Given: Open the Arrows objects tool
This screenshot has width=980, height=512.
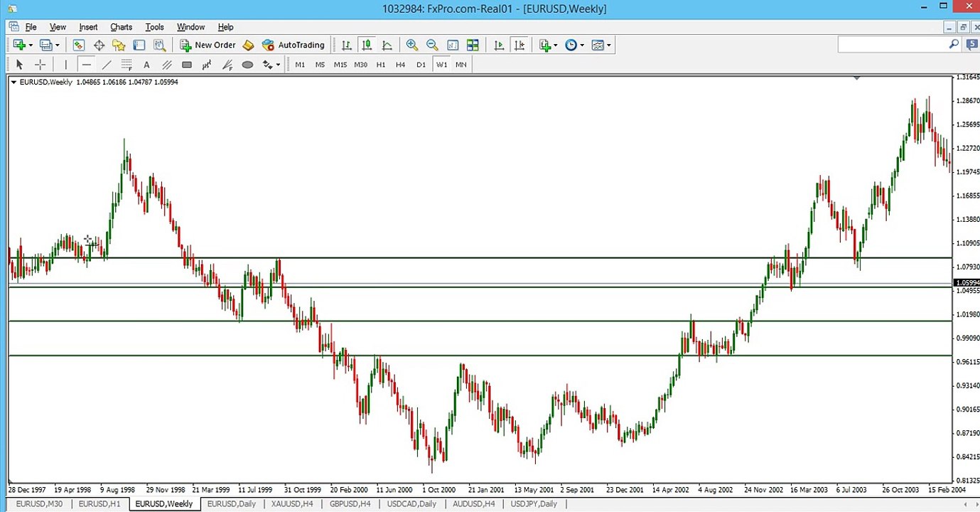Looking at the screenshot, I should (x=267, y=65).
